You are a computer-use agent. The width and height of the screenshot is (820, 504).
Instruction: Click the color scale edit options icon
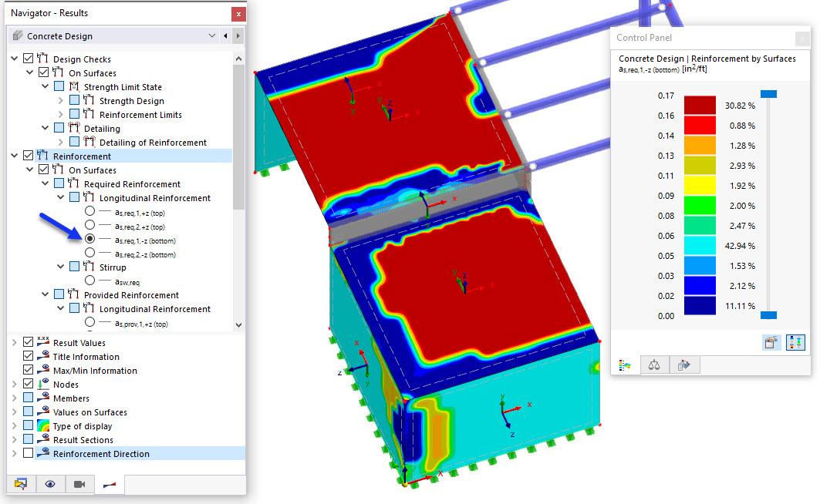point(771,342)
